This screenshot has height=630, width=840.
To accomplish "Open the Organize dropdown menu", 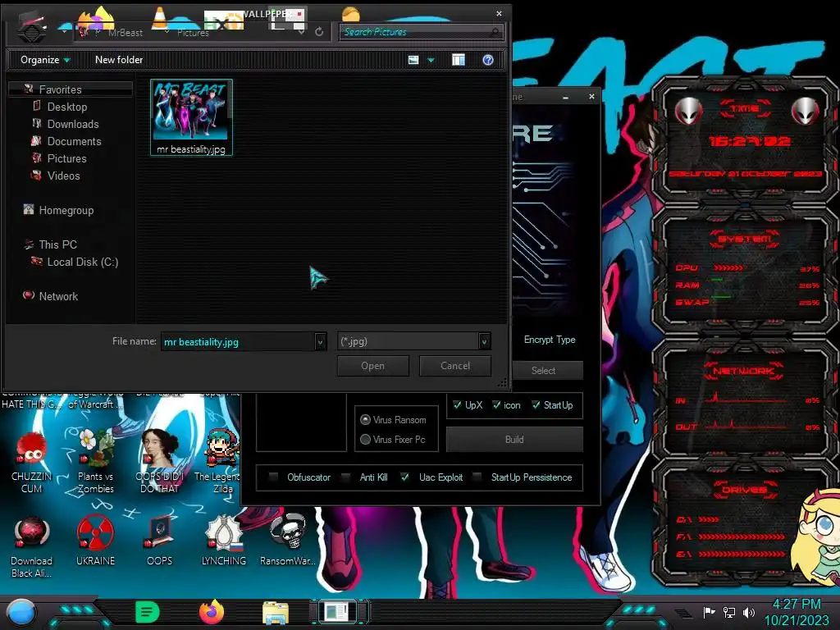I will click(45, 60).
